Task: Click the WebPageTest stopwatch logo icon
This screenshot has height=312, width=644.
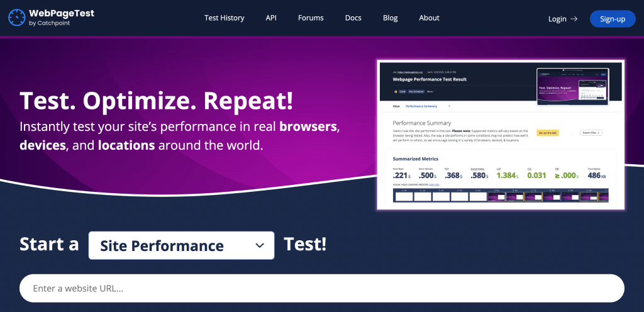Action: (17, 18)
